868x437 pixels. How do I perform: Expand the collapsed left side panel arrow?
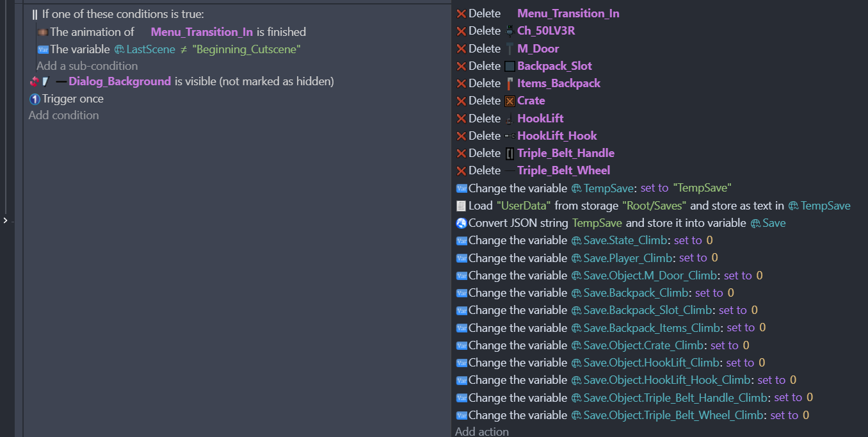pos(6,220)
